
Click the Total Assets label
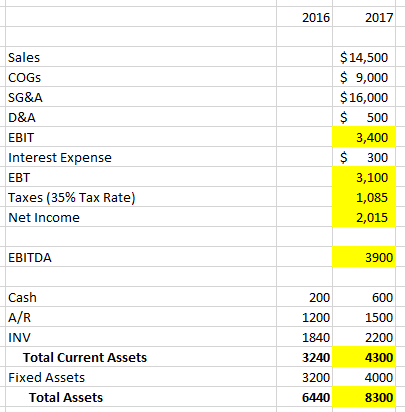[x=66, y=397]
